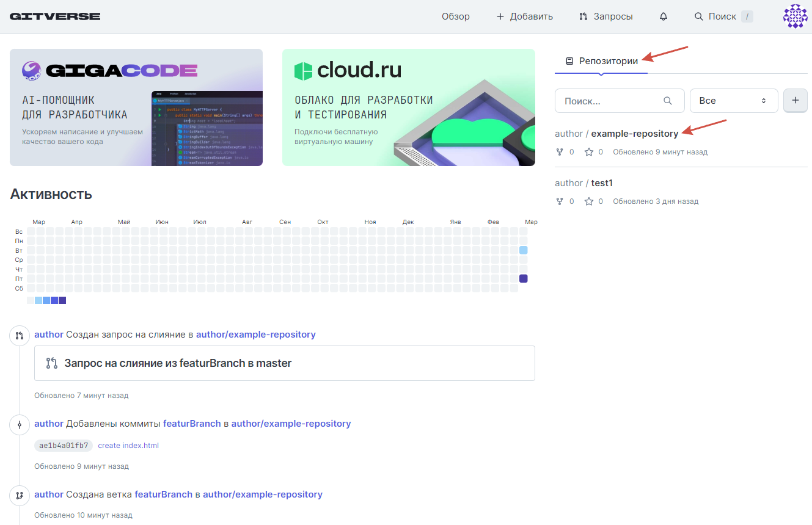This screenshot has height=525, width=812.
Task: Click star icon under example-repository
Action: click(589, 152)
